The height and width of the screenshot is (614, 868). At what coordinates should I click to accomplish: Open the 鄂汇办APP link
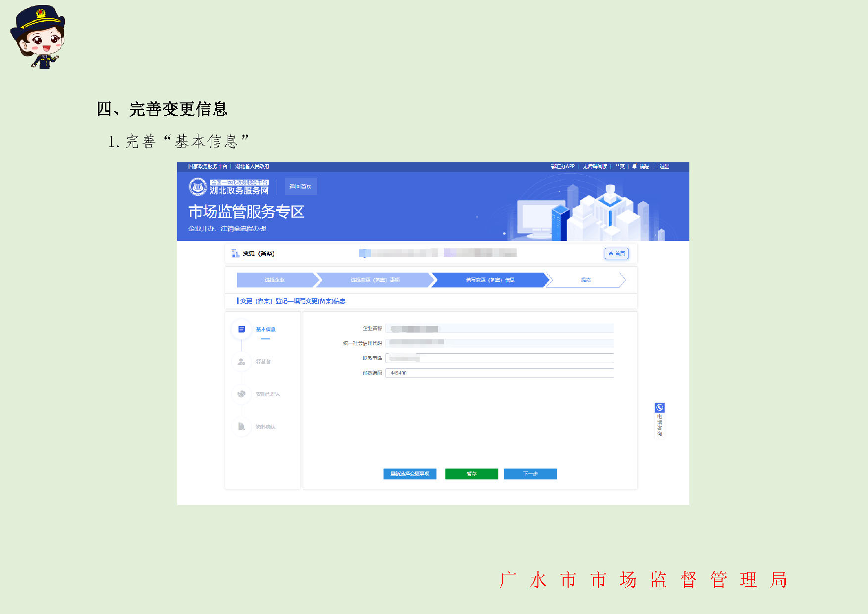563,166
